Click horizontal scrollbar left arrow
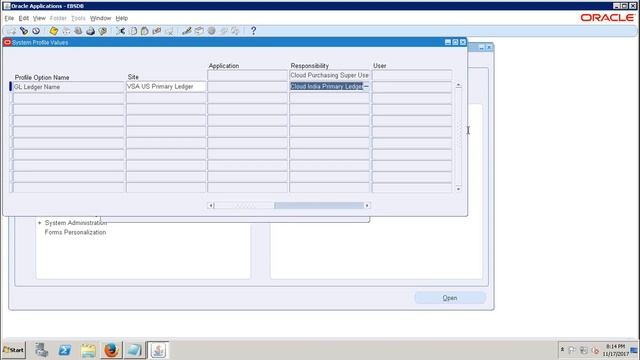The width and height of the screenshot is (640, 360). pos(211,205)
